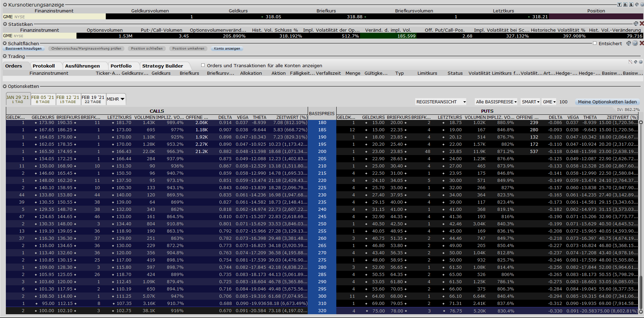The height and width of the screenshot is (318, 644).
Task: Select the FEB 12 '21 expiration tab
Action: [68, 99]
